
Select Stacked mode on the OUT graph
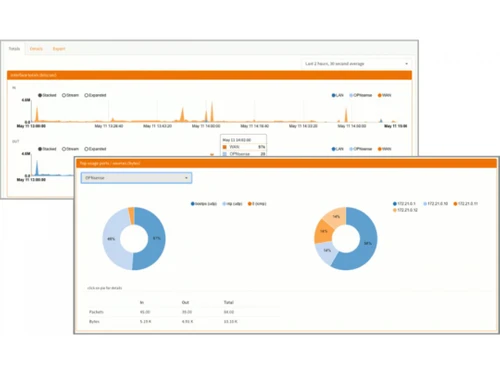pos(47,149)
